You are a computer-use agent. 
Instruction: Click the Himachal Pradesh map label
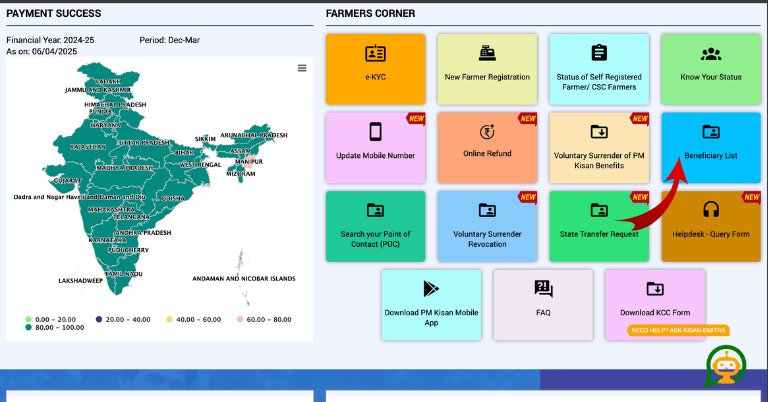click(x=115, y=105)
